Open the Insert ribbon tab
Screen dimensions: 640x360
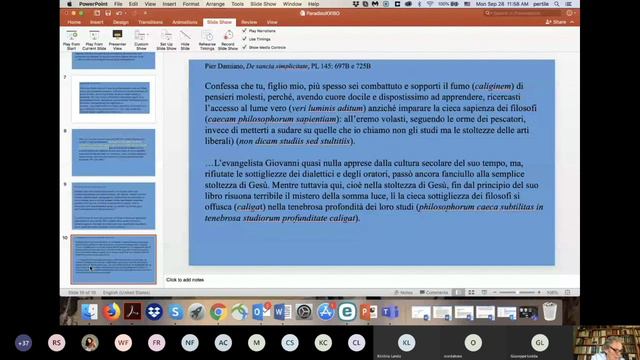[97, 22]
